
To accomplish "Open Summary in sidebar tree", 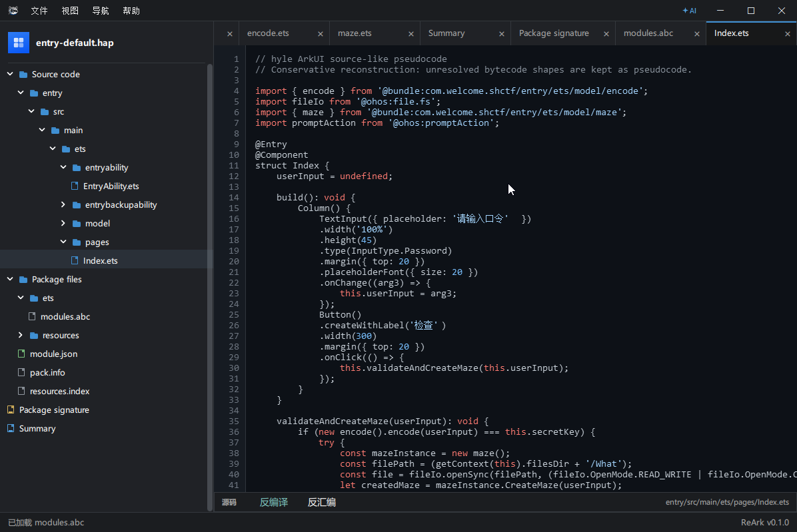I will coord(37,428).
